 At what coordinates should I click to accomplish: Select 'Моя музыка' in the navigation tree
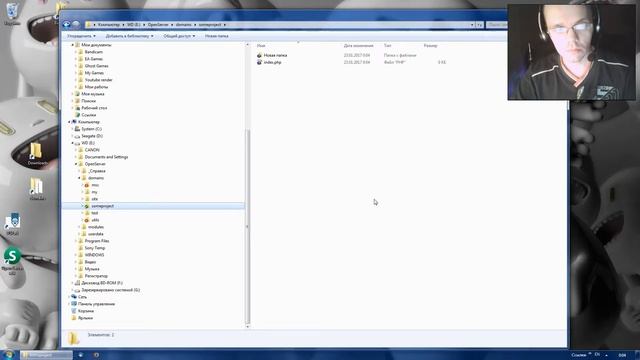point(93,94)
